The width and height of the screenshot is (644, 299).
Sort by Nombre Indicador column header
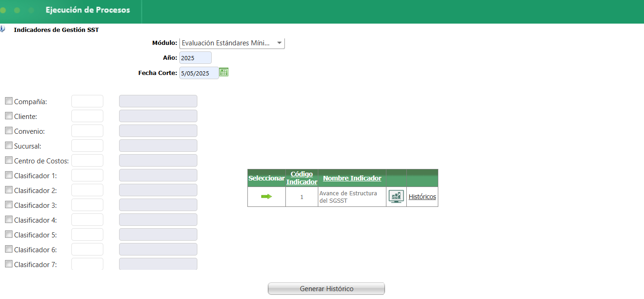pos(352,178)
